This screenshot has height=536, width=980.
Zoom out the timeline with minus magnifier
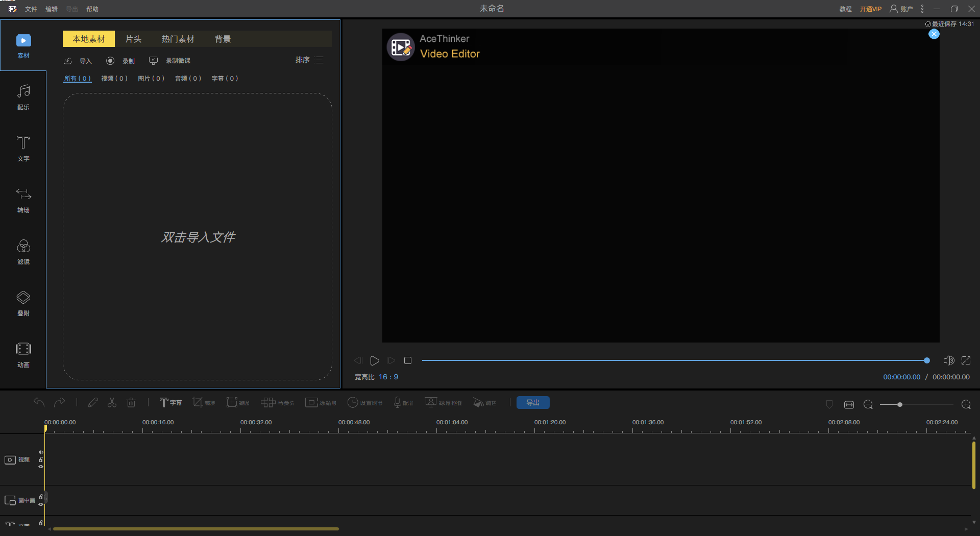(868, 404)
